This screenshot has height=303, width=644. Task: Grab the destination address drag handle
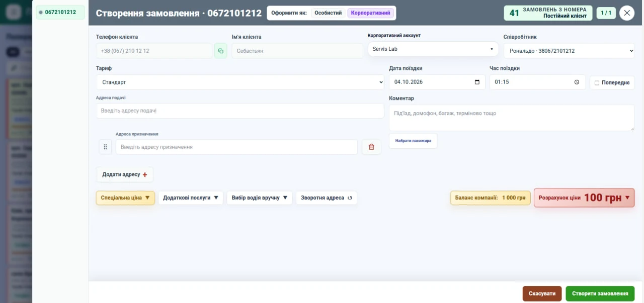[105, 147]
